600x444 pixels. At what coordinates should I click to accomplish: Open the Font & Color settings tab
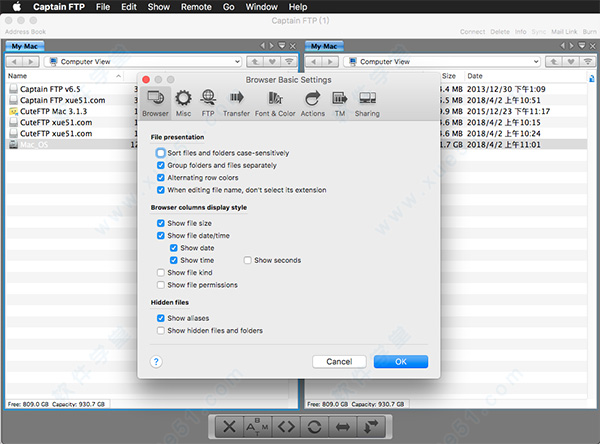(x=275, y=103)
